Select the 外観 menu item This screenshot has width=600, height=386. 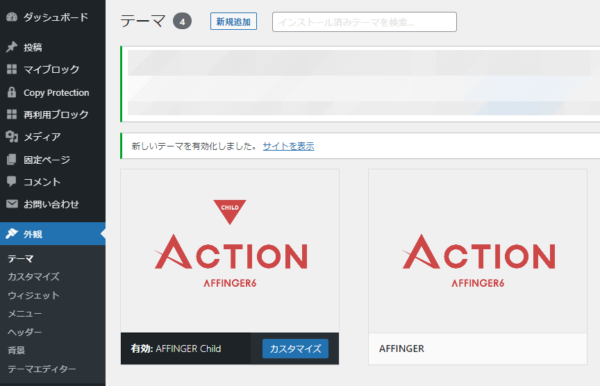[x=53, y=234]
